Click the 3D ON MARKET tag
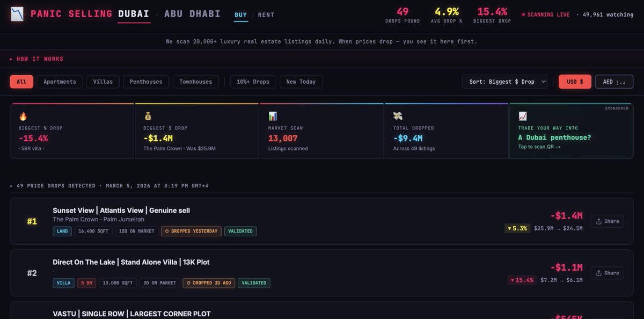The height and width of the screenshot is (319, 644). pos(159,282)
